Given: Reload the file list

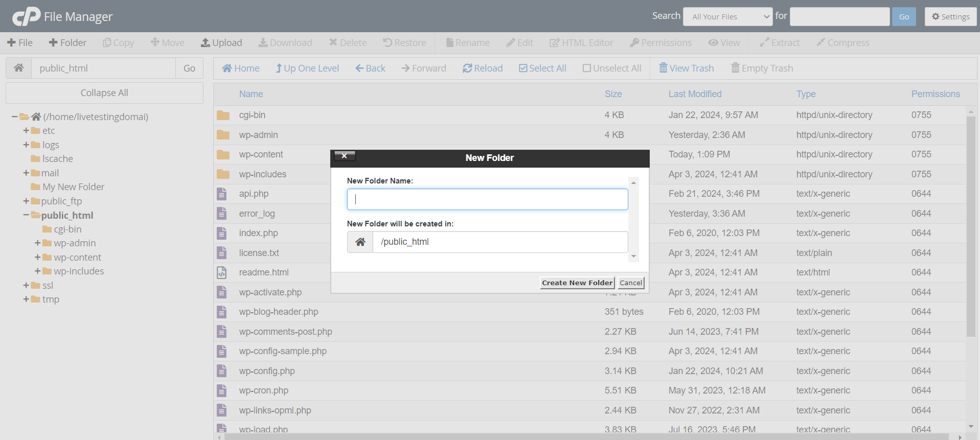Looking at the screenshot, I should coord(483,68).
